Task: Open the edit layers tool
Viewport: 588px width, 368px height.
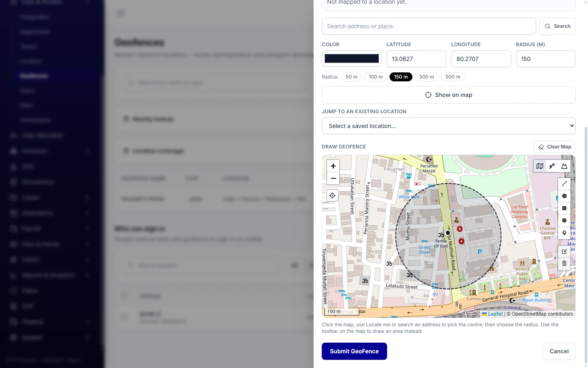Action: pyautogui.click(x=564, y=251)
